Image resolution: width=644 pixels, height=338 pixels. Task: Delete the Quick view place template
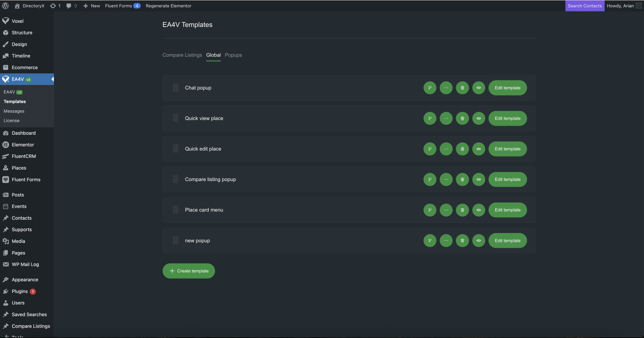coord(462,118)
